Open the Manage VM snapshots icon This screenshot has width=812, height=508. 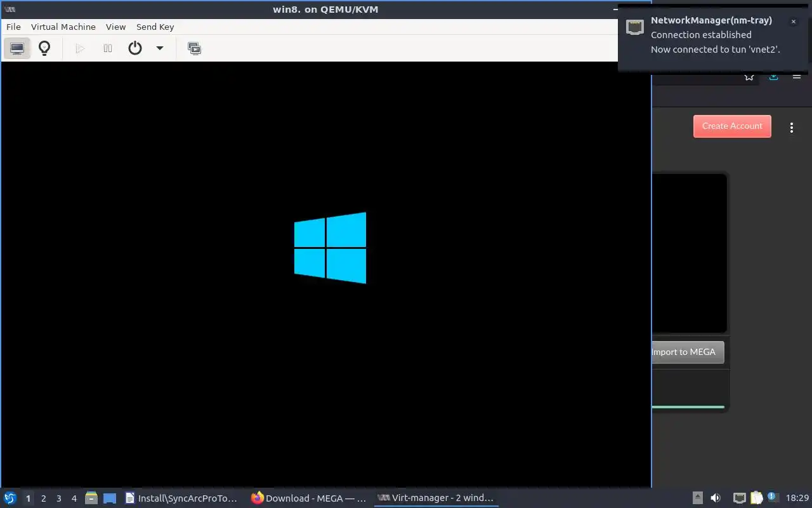[x=195, y=48]
